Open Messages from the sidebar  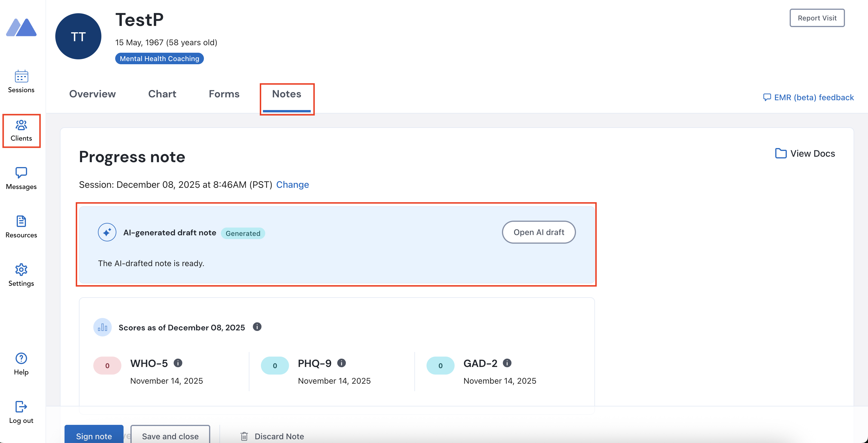21,178
